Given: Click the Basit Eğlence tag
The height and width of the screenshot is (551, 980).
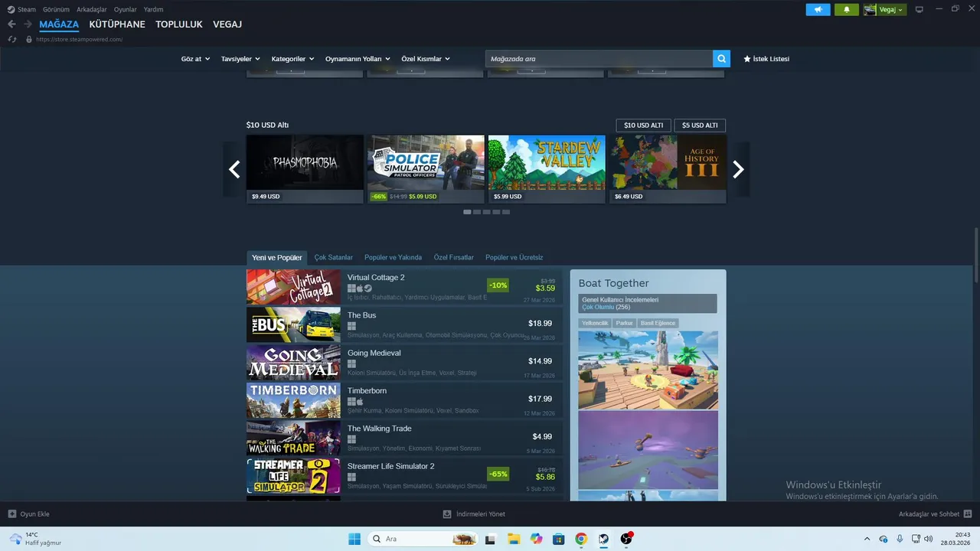Looking at the screenshot, I should click(658, 323).
